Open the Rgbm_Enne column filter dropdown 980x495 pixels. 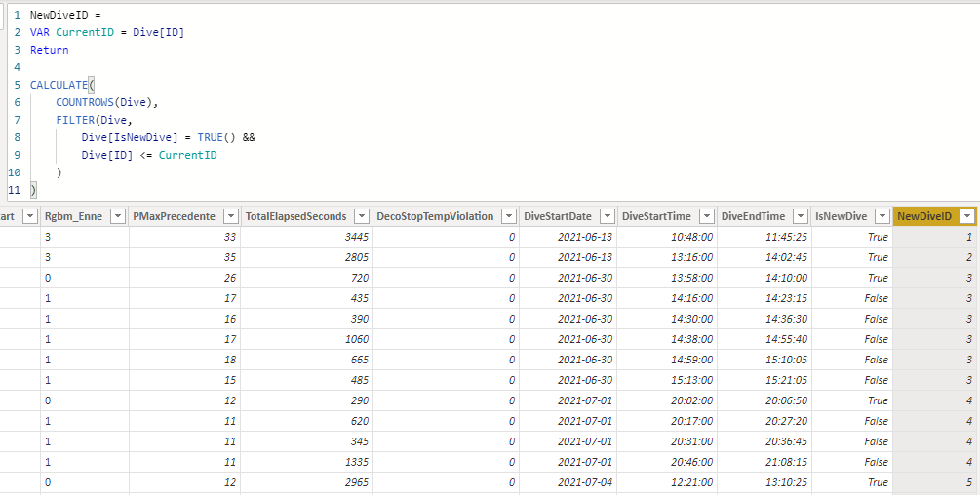pyautogui.click(x=117, y=216)
